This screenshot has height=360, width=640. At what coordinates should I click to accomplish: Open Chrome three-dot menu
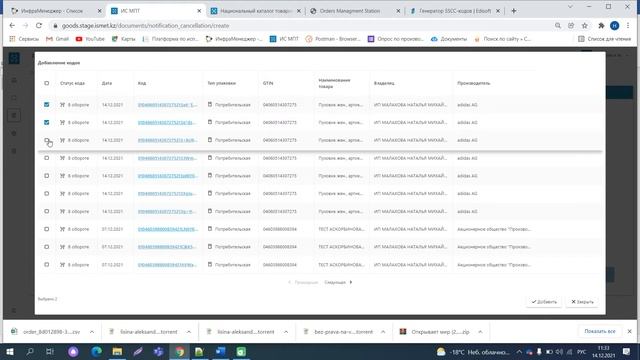[x=628, y=26]
